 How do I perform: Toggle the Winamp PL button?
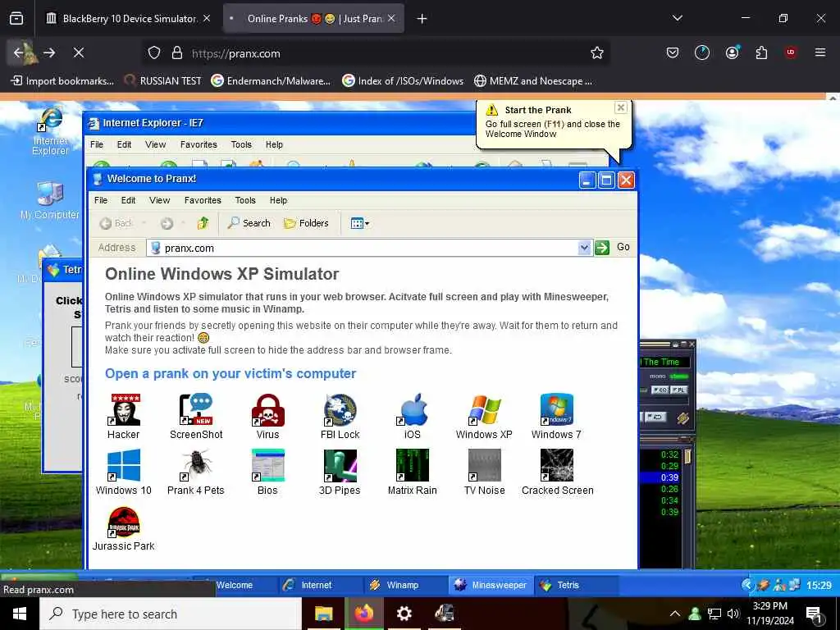[x=678, y=390]
